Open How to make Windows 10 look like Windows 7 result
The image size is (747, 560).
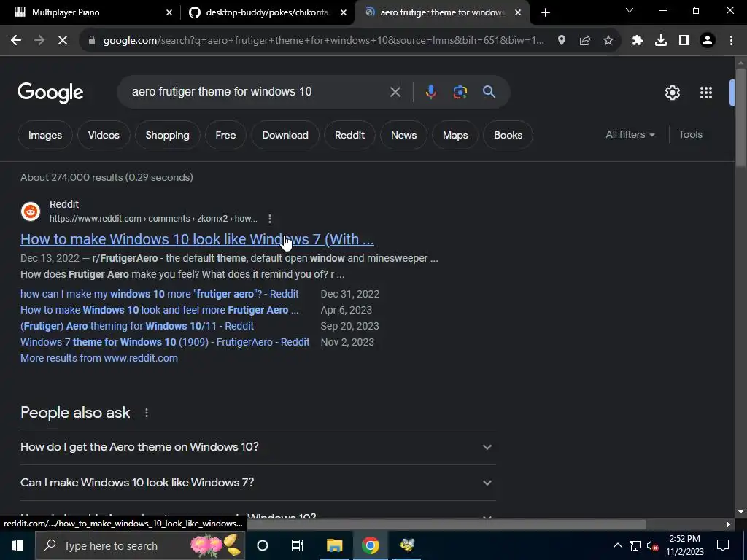(197, 239)
